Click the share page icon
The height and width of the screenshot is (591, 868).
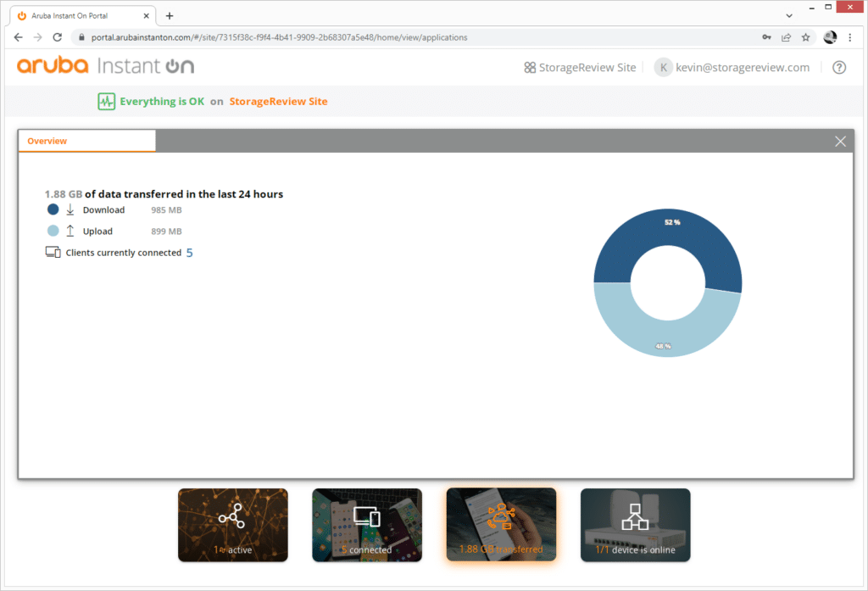[x=786, y=37]
